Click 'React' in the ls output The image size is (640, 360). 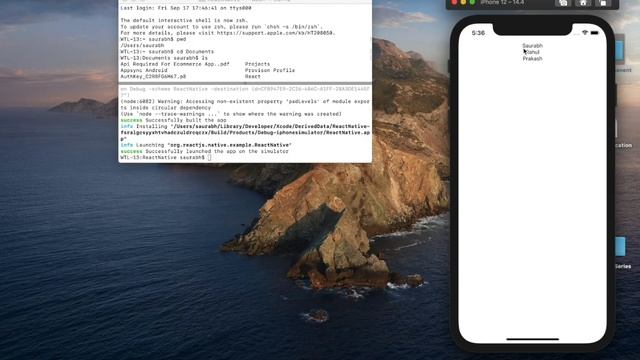pyautogui.click(x=253, y=76)
